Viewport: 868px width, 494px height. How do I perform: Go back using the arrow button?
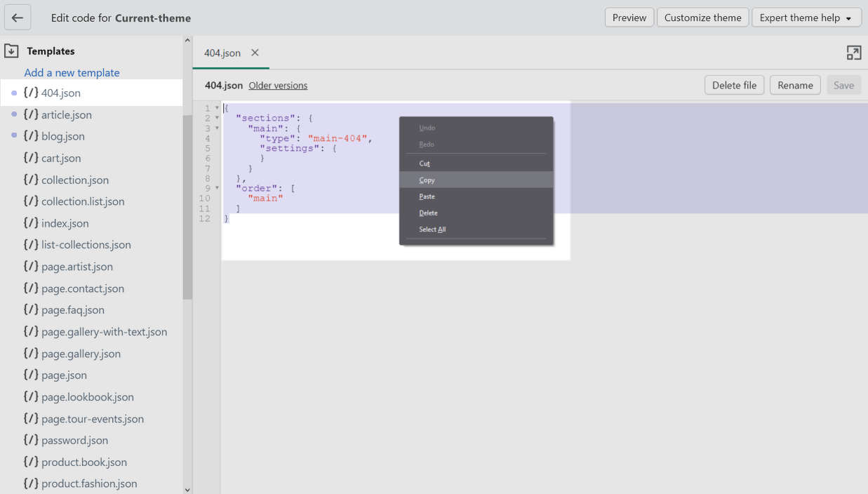click(x=18, y=18)
